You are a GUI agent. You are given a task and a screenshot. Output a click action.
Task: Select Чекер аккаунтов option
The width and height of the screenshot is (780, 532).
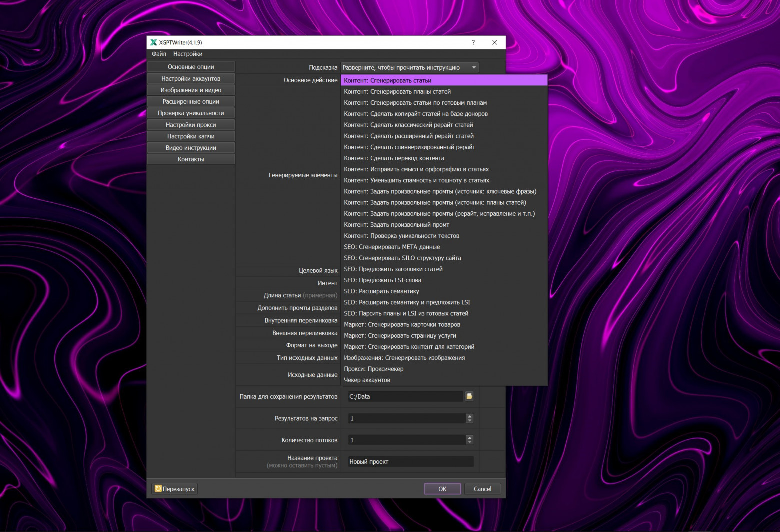(444, 380)
